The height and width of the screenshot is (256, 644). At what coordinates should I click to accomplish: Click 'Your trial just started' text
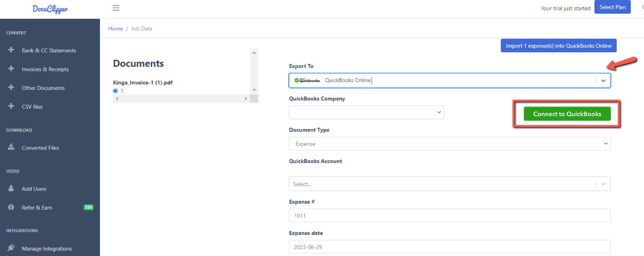565,8
